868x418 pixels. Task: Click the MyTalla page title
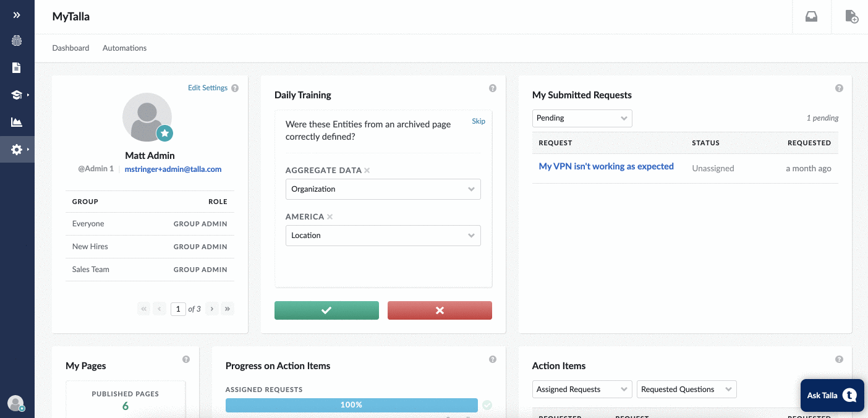pos(71,17)
